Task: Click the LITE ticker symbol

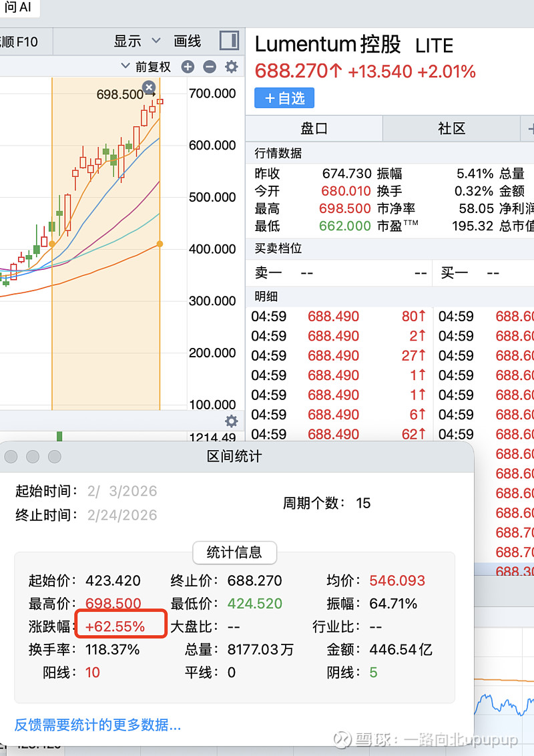Action: (x=434, y=46)
